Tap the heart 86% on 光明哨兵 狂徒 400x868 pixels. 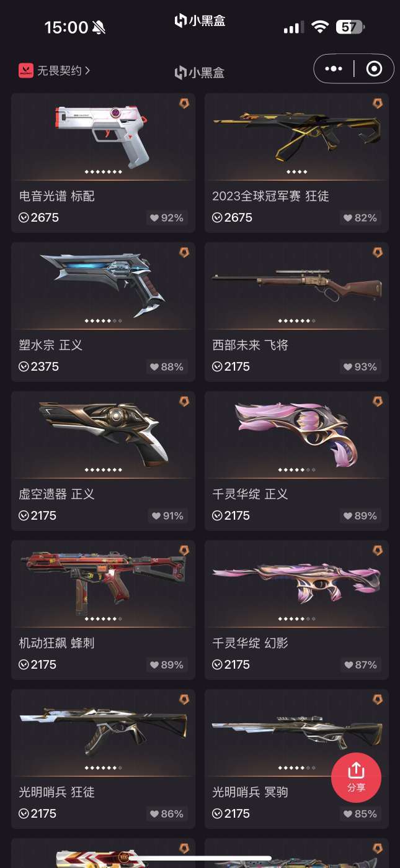pyautogui.click(x=167, y=814)
